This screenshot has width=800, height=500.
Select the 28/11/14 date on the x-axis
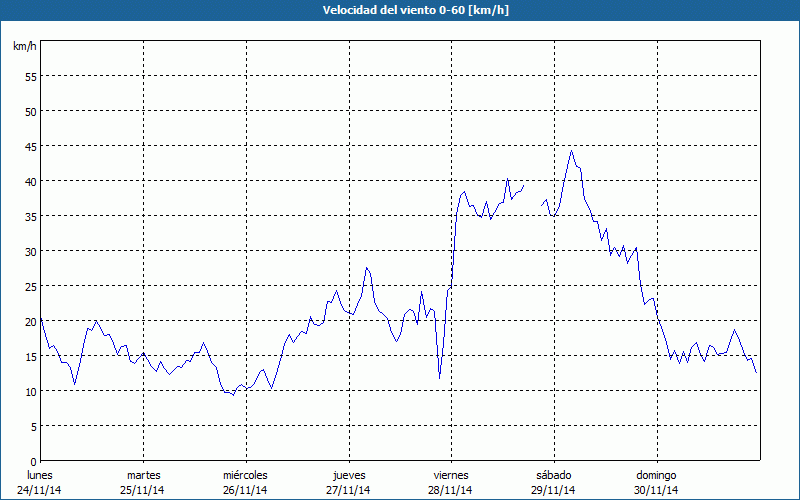click(x=450, y=490)
